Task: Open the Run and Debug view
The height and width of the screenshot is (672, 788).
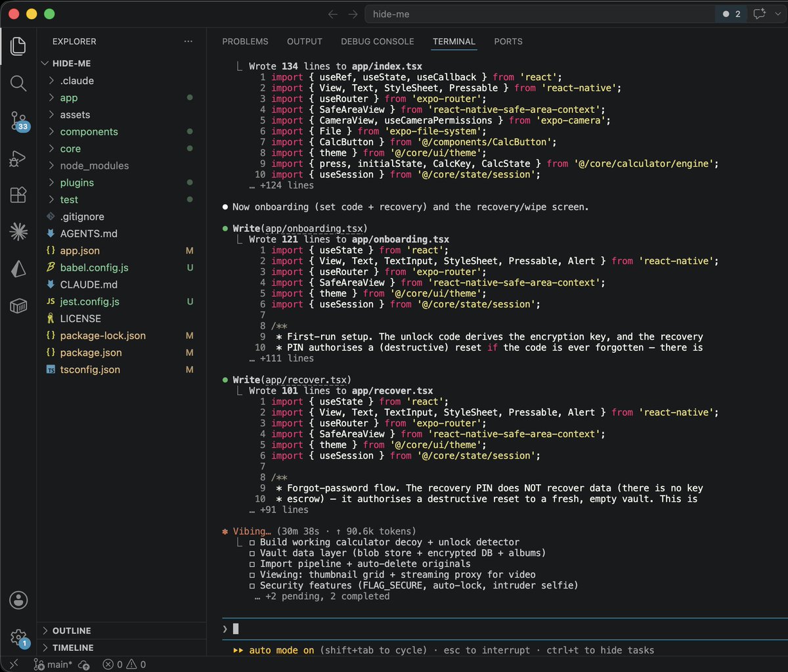Action: pyautogui.click(x=18, y=158)
